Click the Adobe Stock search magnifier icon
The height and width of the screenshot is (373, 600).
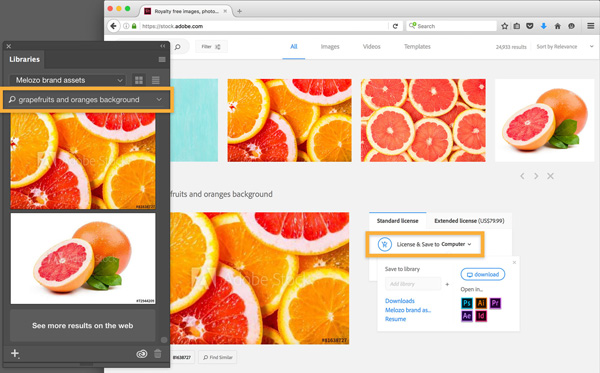tap(178, 47)
